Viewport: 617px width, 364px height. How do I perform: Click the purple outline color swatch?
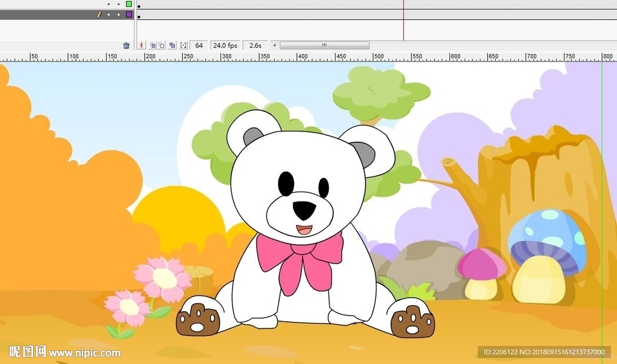coord(129,14)
